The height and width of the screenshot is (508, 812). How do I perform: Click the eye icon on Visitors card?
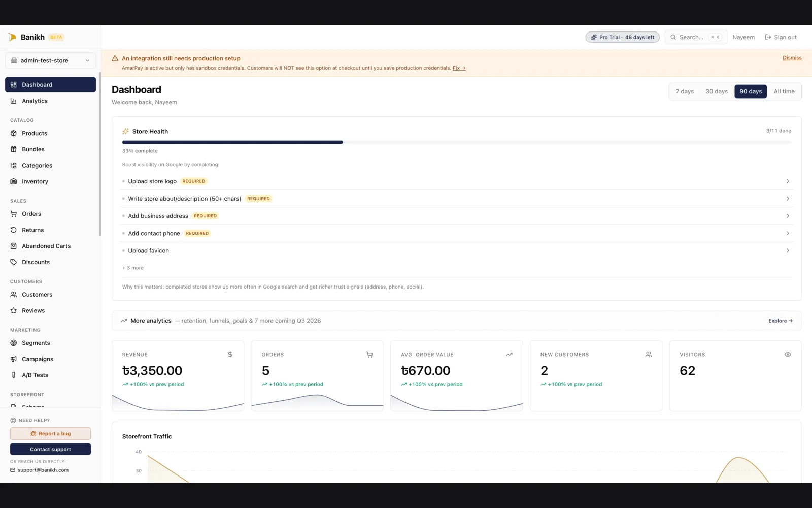pyautogui.click(x=788, y=355)
